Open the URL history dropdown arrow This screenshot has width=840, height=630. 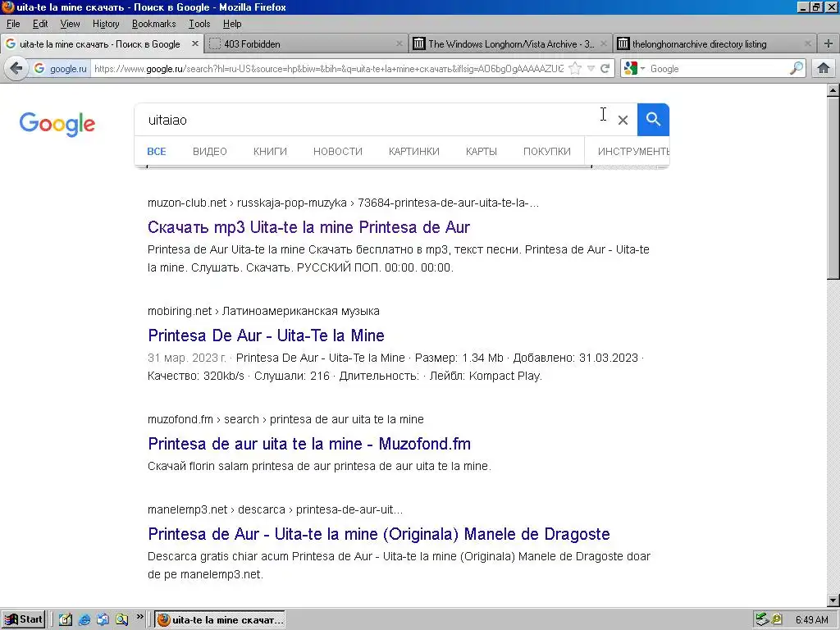[591, 69]
